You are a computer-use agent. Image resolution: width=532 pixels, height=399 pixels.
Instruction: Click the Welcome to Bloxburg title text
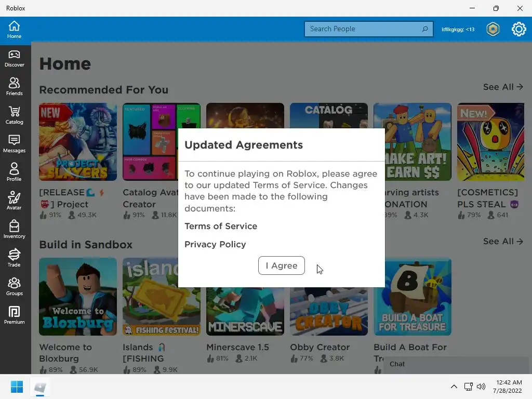pyautogui.click(x=65, y=353)
